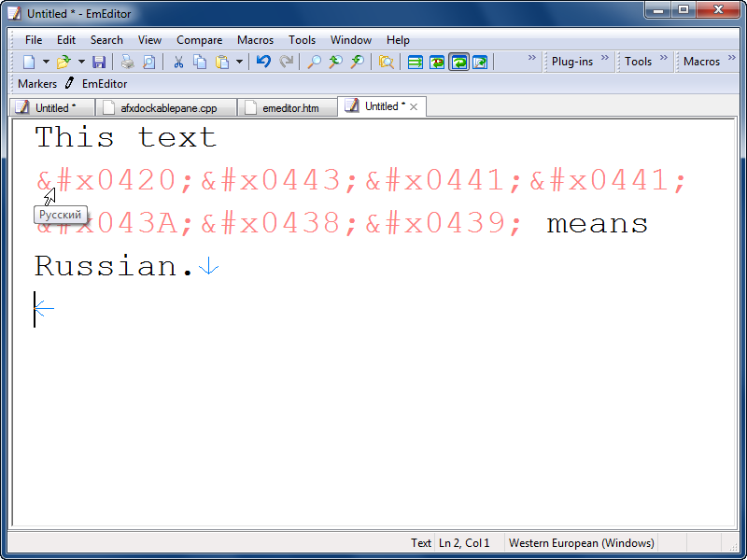Viewport: 747px width, 560px height.
Task: Click the Markers toolbar label
Action: click(37, 84)
